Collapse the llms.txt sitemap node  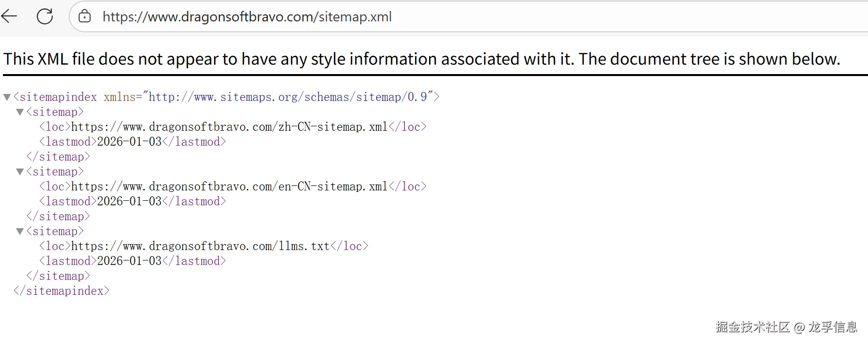[x=20, y=232]
